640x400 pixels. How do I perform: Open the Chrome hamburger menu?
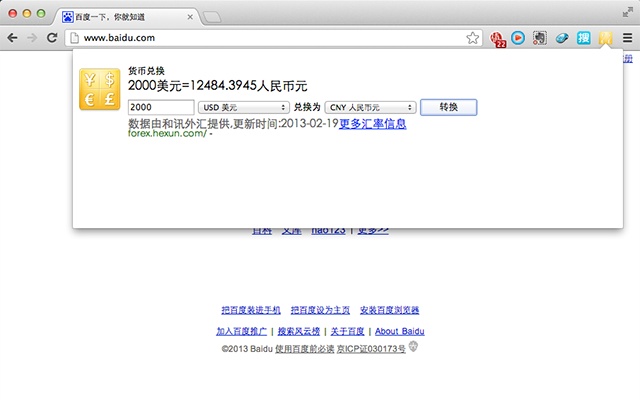point(627,38)
